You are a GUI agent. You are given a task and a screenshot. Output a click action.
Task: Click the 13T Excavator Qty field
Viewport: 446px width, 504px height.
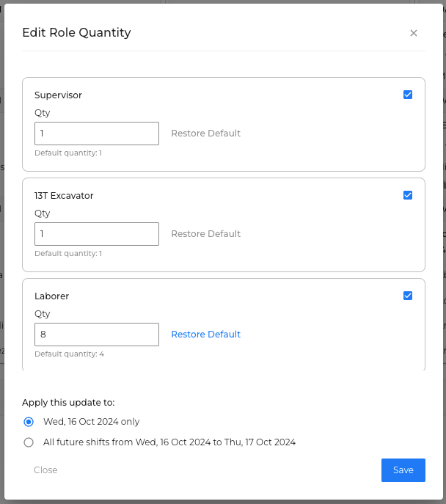[x=97, y=234]
